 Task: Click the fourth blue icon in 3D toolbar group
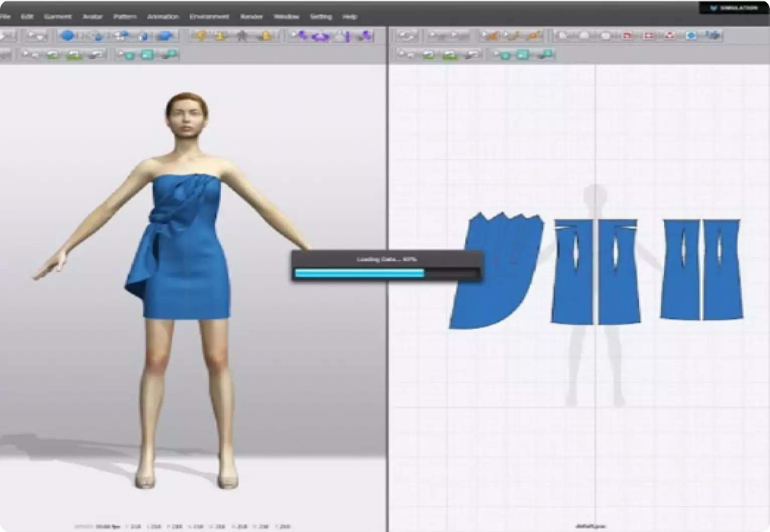(x=144, y=36)
